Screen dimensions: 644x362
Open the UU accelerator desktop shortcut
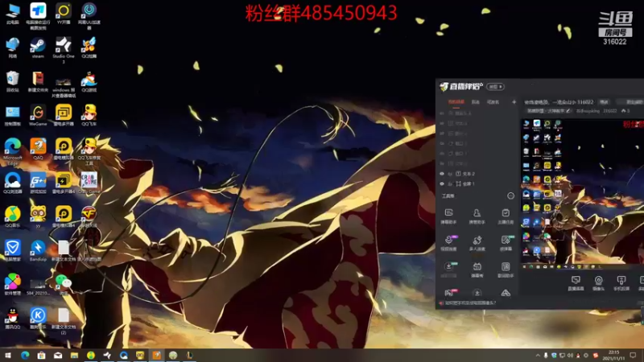tap(89, 15)
